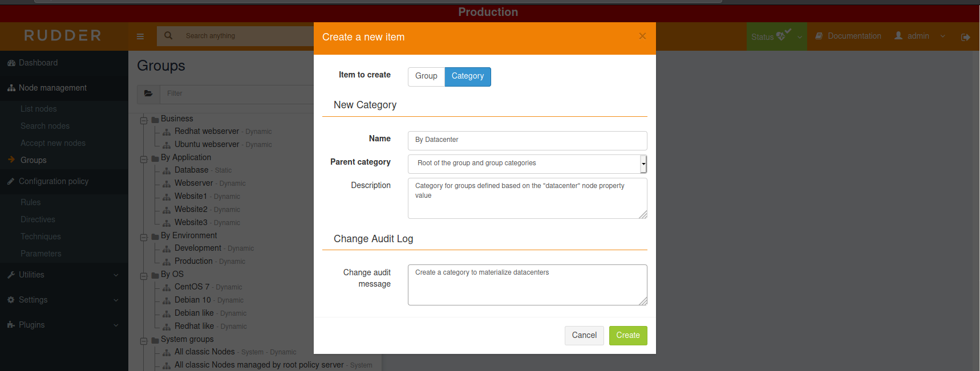Click the Debian 10 group icon
980x371 pixels.
[167, 301]
